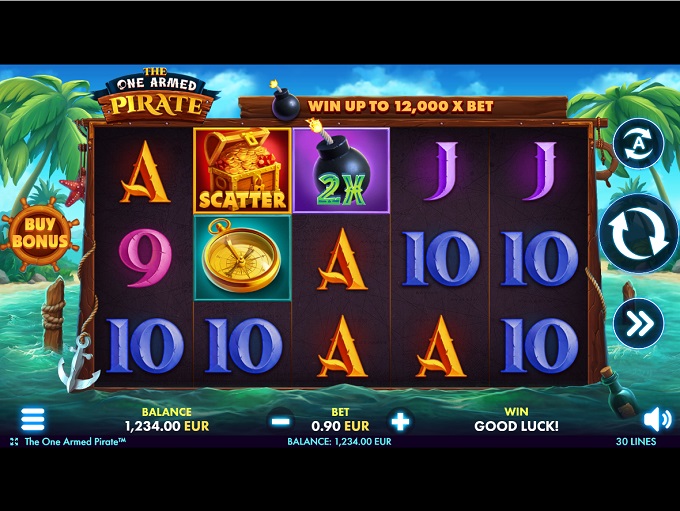Click the pink 9 symbol

145,258
